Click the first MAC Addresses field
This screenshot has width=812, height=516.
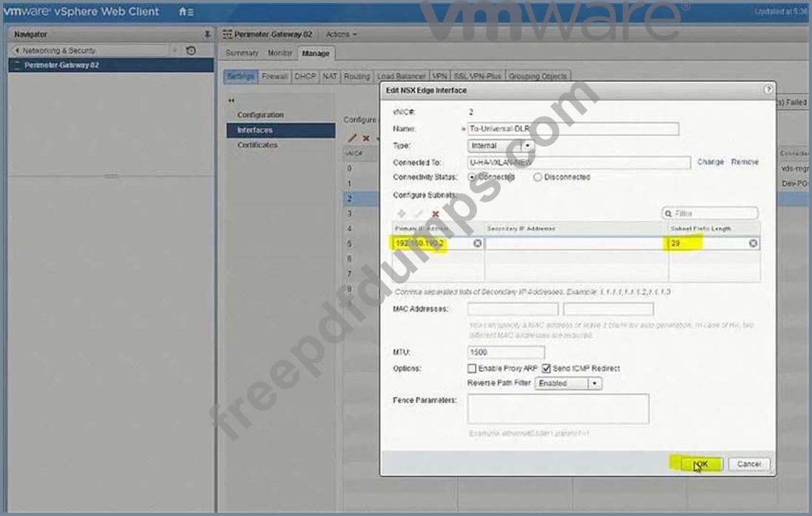point(512,309)
